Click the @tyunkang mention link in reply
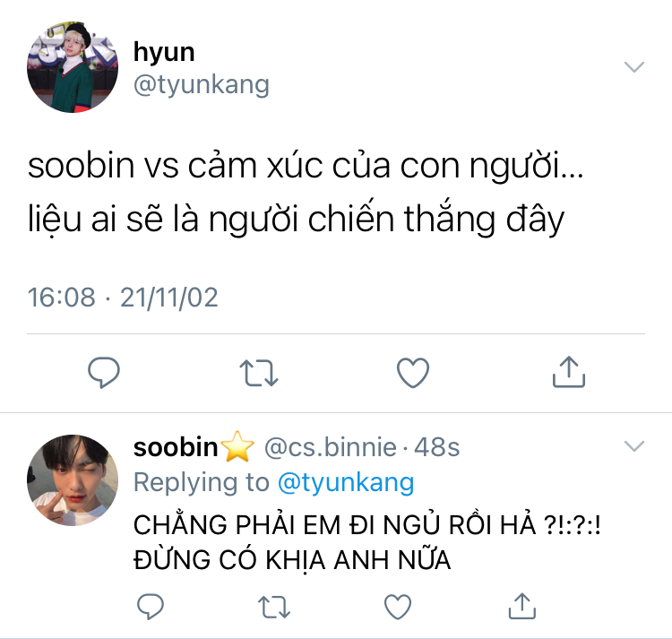The width and height of the screenshot is (672, 639). (346, 483)
